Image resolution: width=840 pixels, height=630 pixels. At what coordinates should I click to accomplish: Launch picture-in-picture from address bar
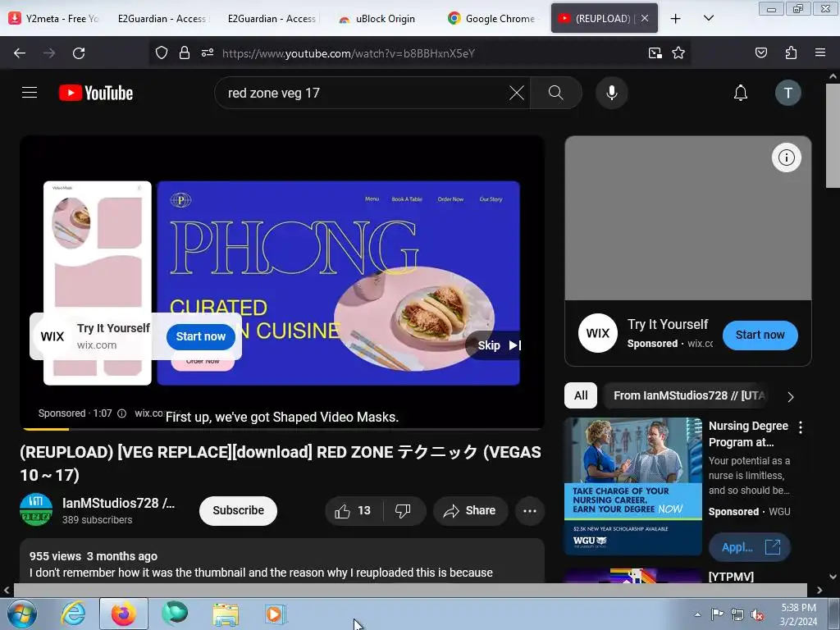click(655, 53)
